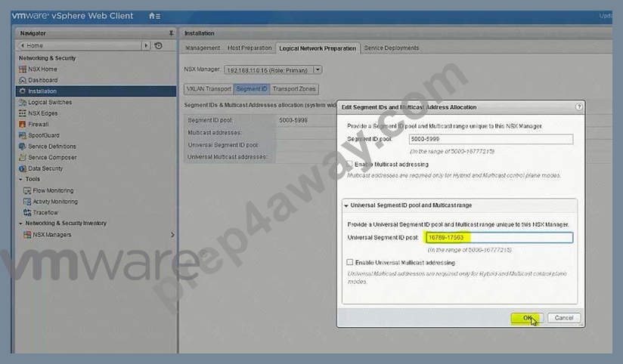Click the Universal Multicast addresses label

point(228,157)
